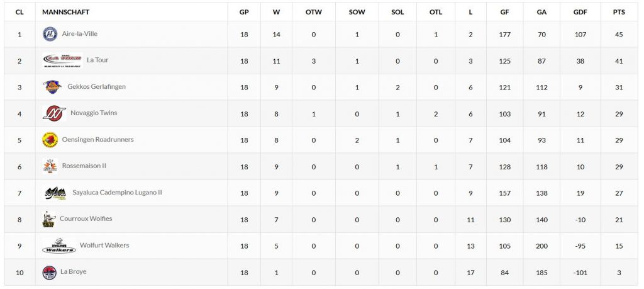
Task: Click the Wolfurt Walkers team name
Action: pos(104,246)
